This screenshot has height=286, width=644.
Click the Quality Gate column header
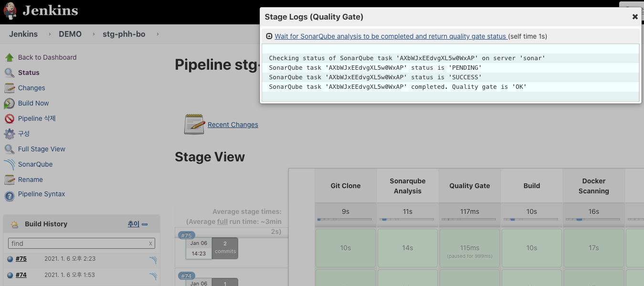coord(470,186)
